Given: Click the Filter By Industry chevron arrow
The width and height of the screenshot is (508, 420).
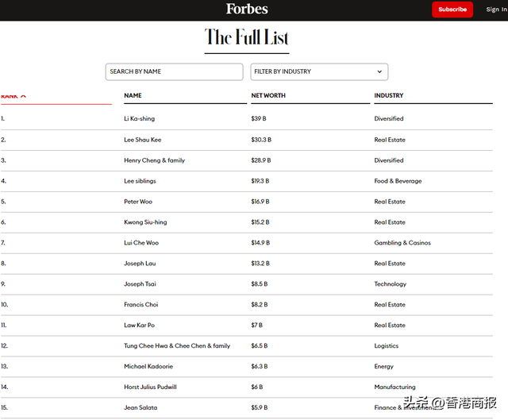Looking at the screenshot, I should coord(379,71).
